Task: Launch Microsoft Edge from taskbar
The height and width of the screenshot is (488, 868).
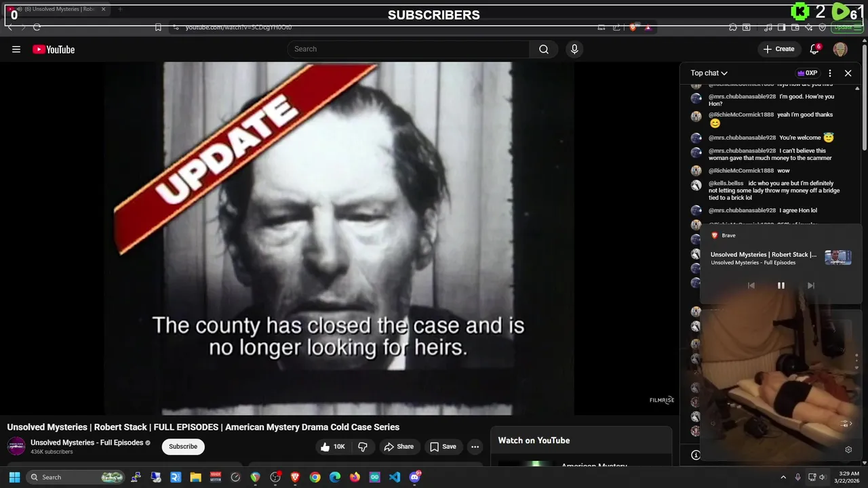Action: tap(335, 477)
